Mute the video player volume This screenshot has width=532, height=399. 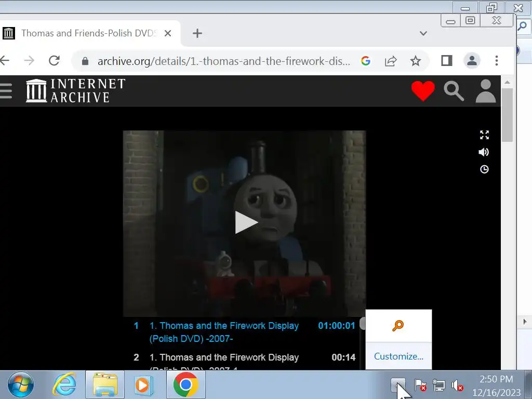pos(484,152)
